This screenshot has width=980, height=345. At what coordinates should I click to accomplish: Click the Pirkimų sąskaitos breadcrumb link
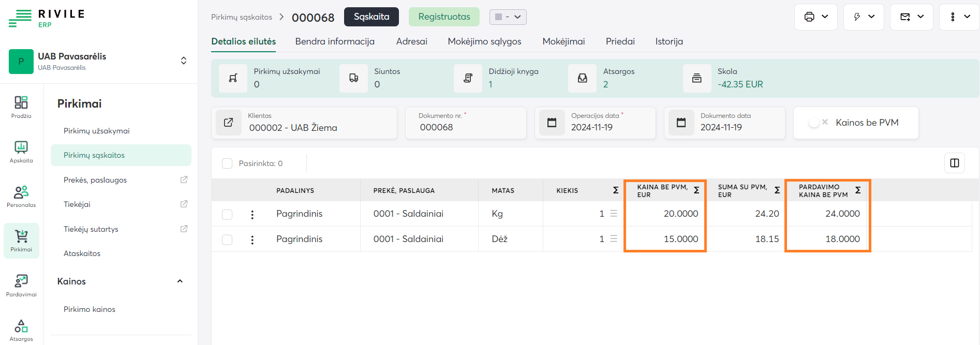click(x=242, y=17)
